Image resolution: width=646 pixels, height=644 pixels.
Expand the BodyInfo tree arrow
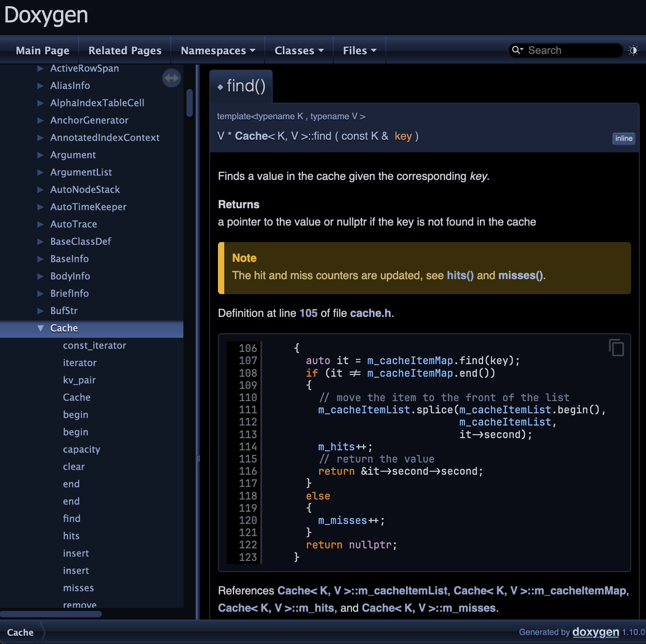pos(40,276)
